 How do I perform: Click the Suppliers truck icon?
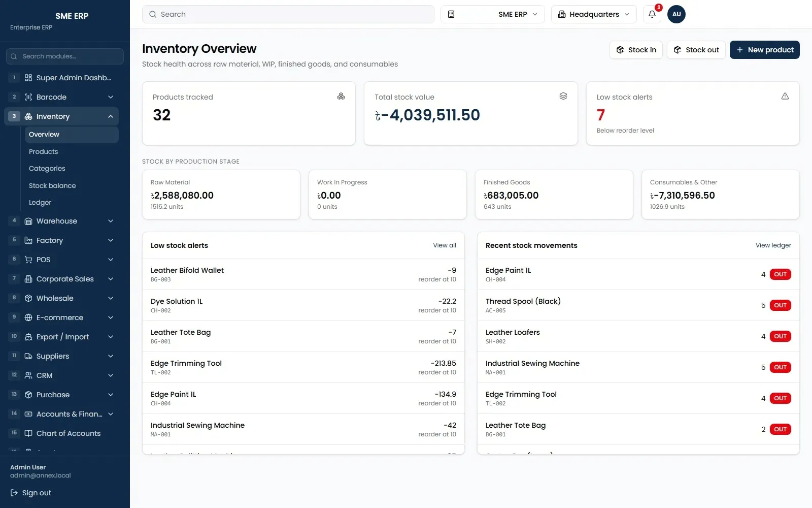28,356
